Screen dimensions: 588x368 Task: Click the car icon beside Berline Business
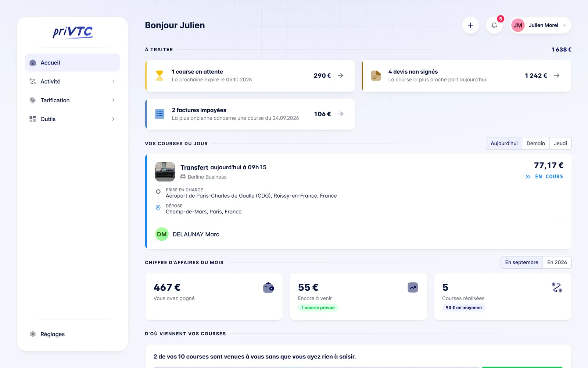(183, 177)
